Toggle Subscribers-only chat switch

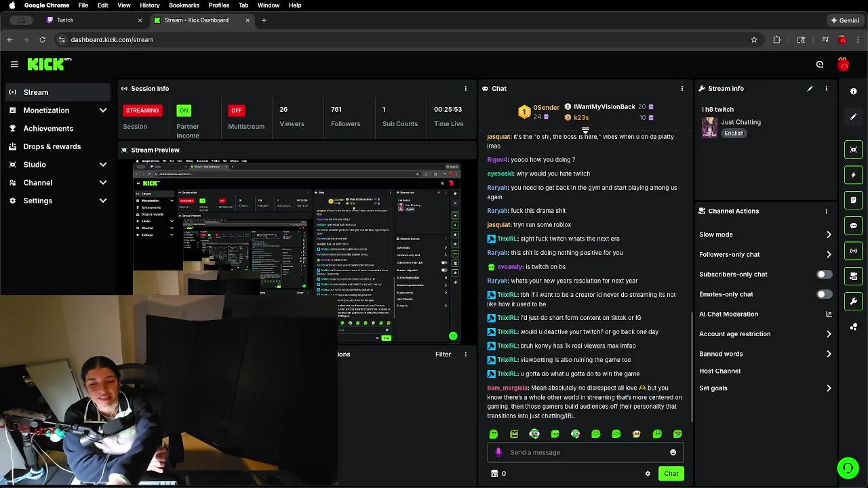coord(824,274)
